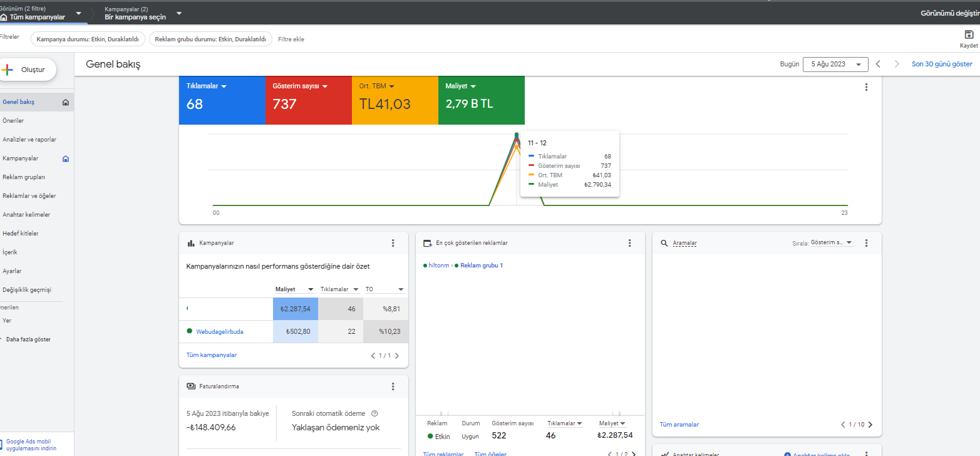Click Kampanya durumu filter chip
This screenshot has width=980, height=456.
(88, 39)
